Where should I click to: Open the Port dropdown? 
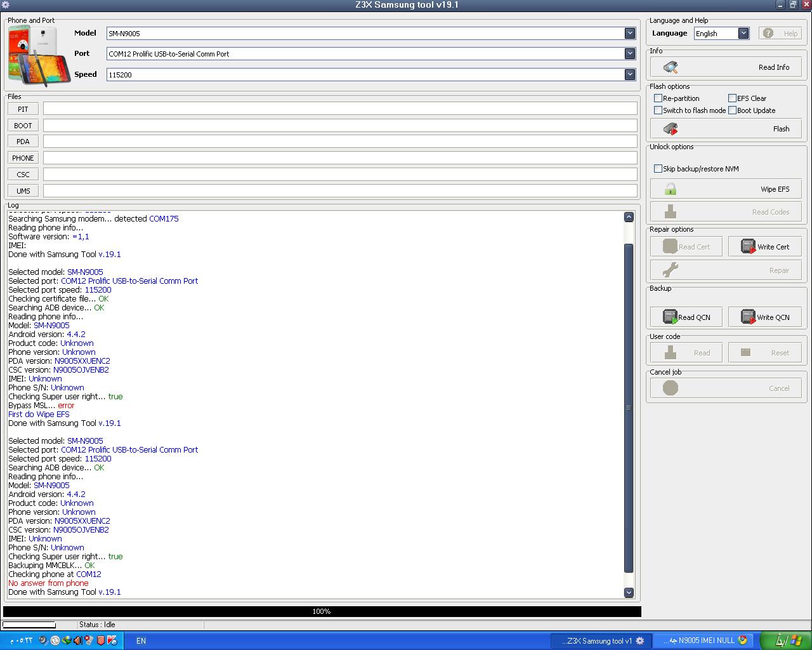630,53
